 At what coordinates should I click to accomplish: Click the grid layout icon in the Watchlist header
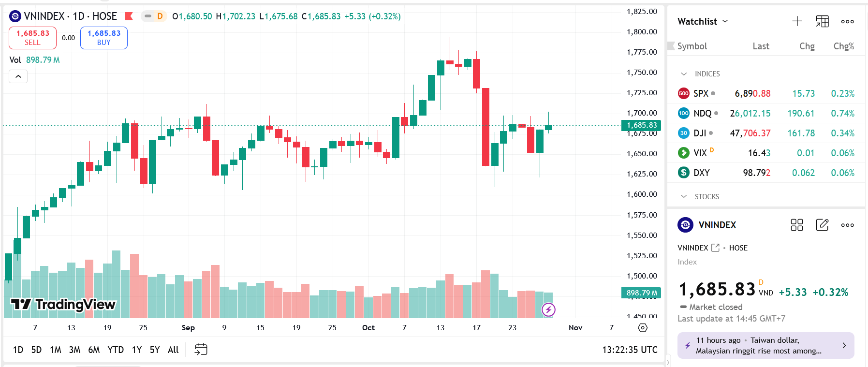click(x=822, y=21)
